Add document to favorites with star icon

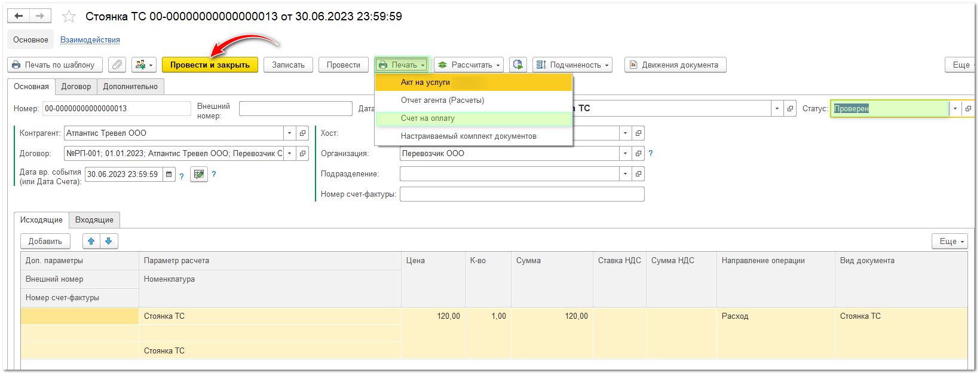click(x=69, y=16)
